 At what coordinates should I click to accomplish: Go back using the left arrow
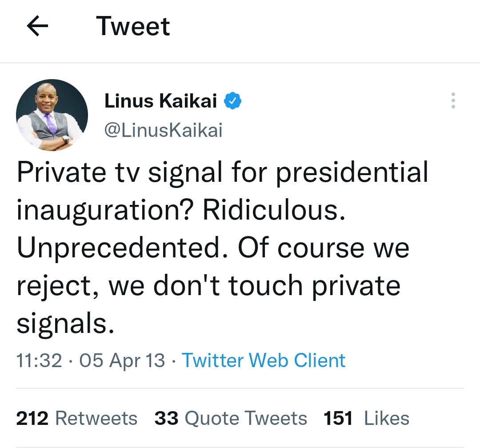tap(37, 27)
